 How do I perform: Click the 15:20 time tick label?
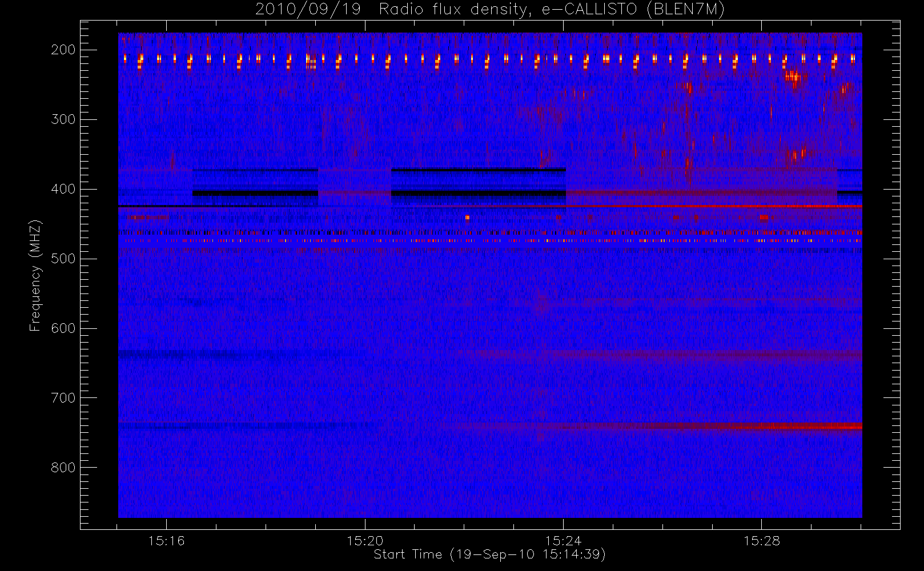tap(365, 541)
